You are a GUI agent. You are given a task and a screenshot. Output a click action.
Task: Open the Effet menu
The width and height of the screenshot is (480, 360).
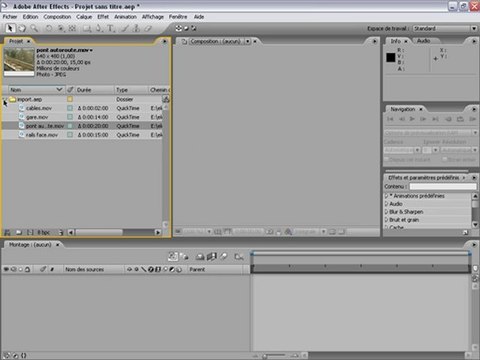click(x=103, y=17)
